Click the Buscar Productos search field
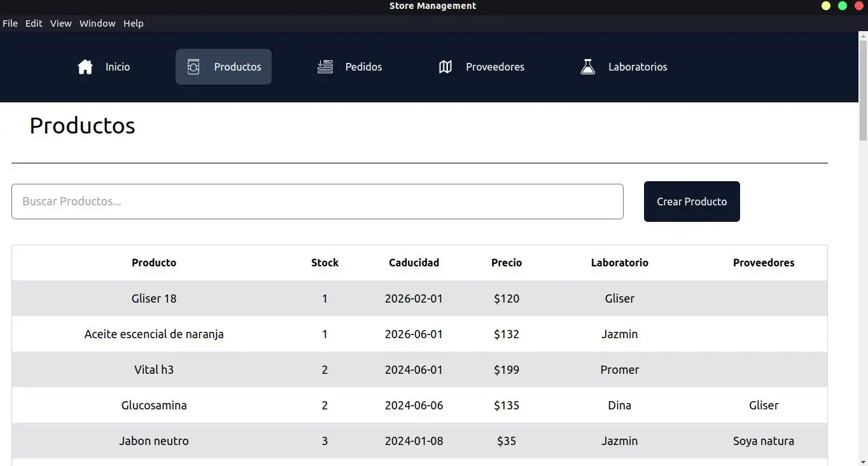This screenshot has height=466, width=868. coord(318,201)
